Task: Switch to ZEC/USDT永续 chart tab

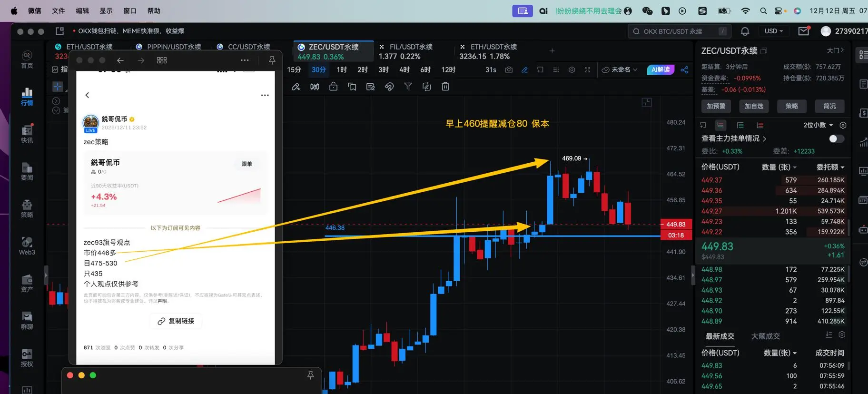Action: tap(333, 51)
